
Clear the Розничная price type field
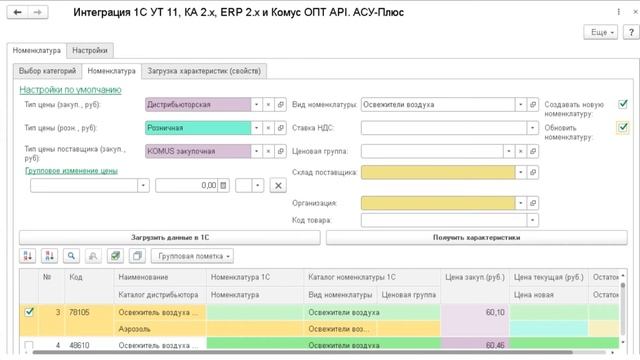[268, 128]
